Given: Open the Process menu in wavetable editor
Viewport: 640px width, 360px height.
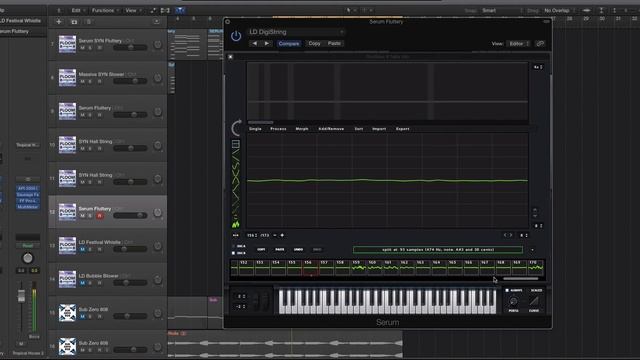Looking at the screenshot, I should point(278,129).
